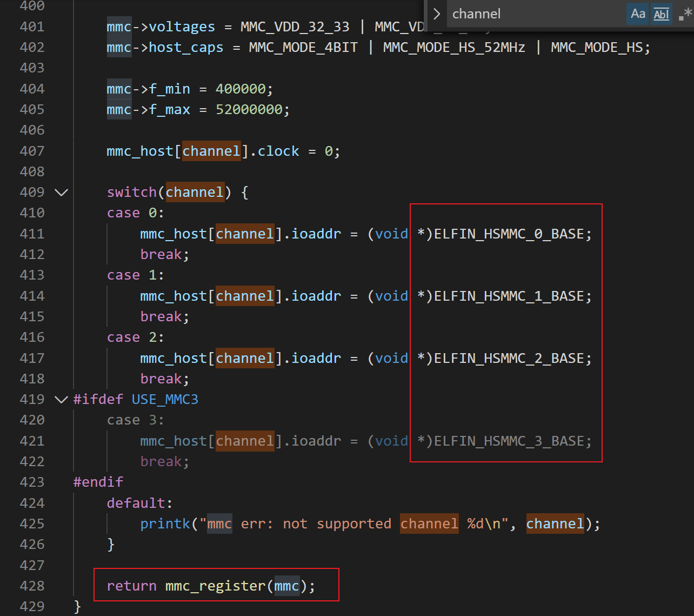Viewport: 694px width, 616px height.
Task: Click ioaddr on line 417
Action: (x=316, y=359)
